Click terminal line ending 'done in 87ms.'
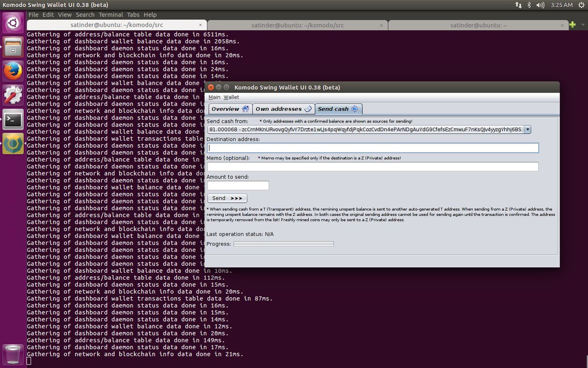This screenshot has width=588, height=368. [x=149, y=298]
